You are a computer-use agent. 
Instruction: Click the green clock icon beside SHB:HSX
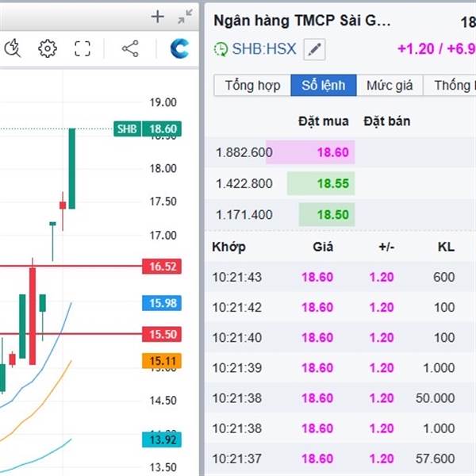click(221, 49)
